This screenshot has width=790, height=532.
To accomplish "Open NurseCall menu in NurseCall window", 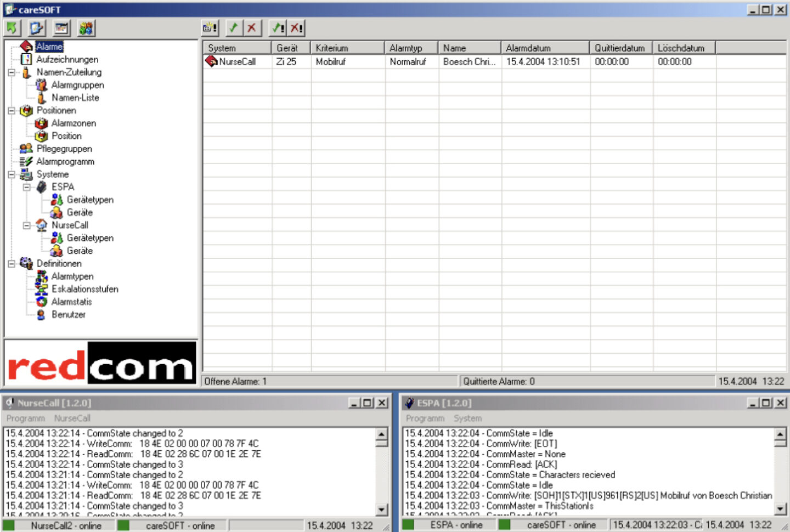I will pyautogui.click(x=72, y=418).
